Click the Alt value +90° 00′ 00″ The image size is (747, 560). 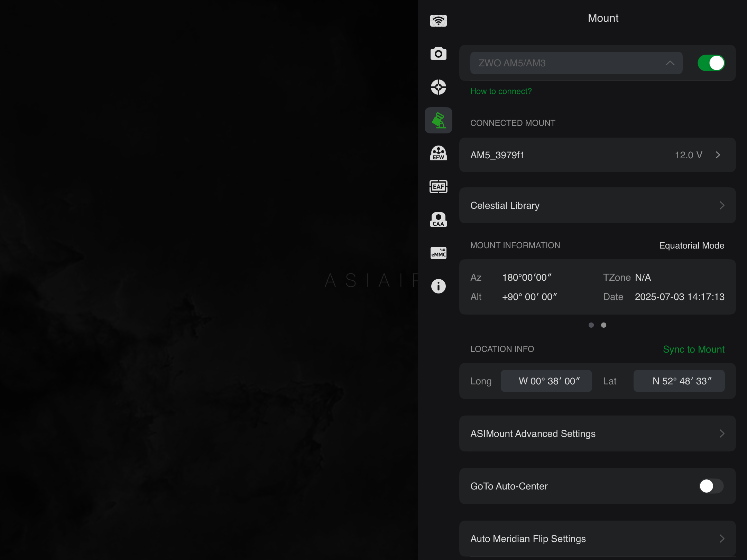(x=529, y=297)
